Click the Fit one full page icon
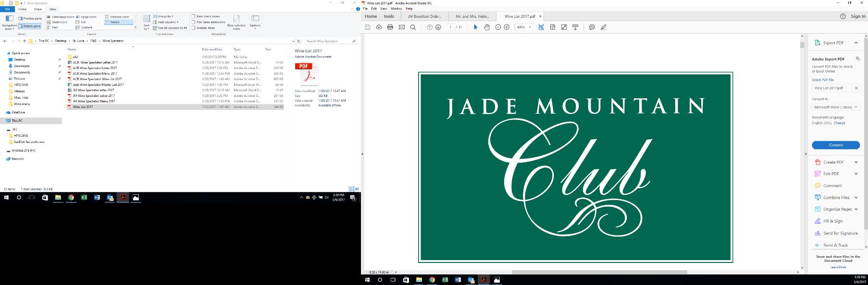Viewport: 868px width, 285px height. pos(553,27)
